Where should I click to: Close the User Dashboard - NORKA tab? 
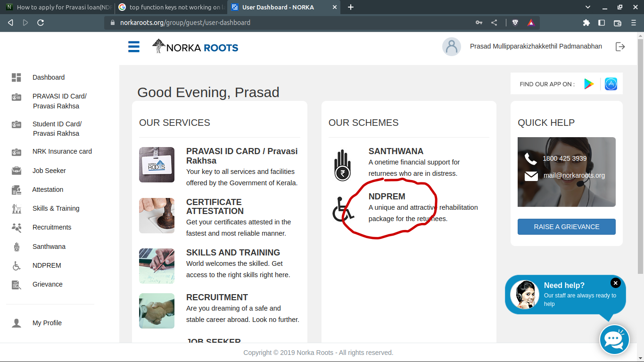[335, 7]
